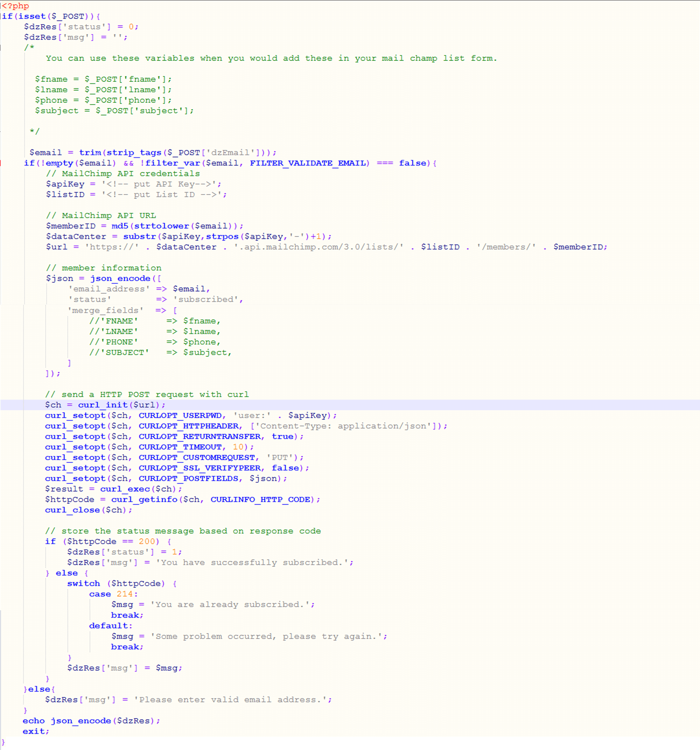Click the strip_tags function call
Screen dimensions: 700x750
134,152
